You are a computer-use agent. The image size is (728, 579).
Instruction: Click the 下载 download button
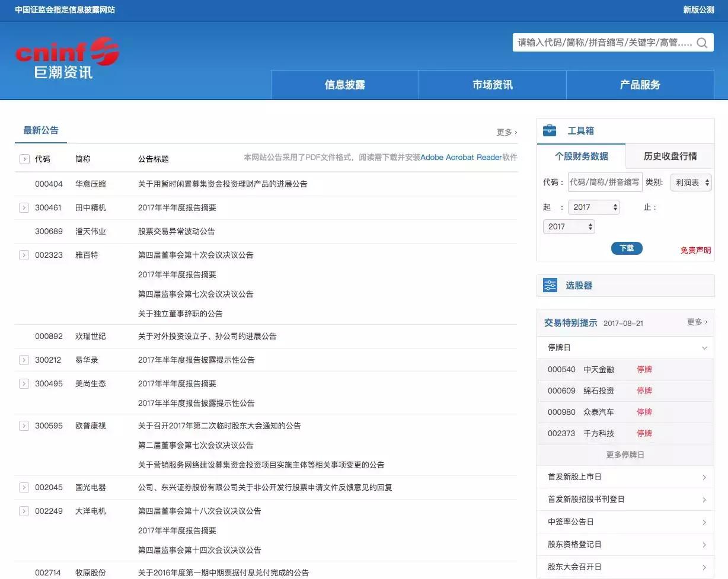point(626,248)
